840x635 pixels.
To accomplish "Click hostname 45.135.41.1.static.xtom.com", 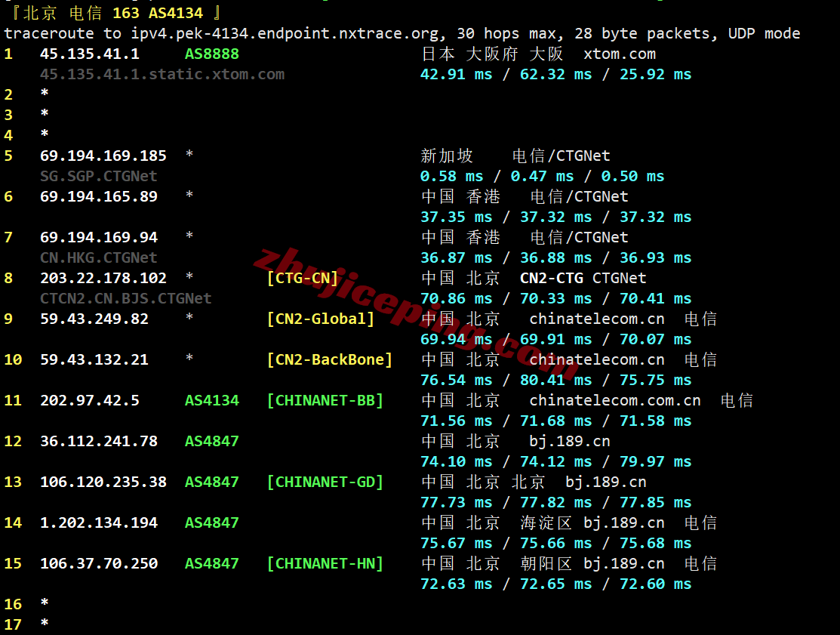I will 162,75.
